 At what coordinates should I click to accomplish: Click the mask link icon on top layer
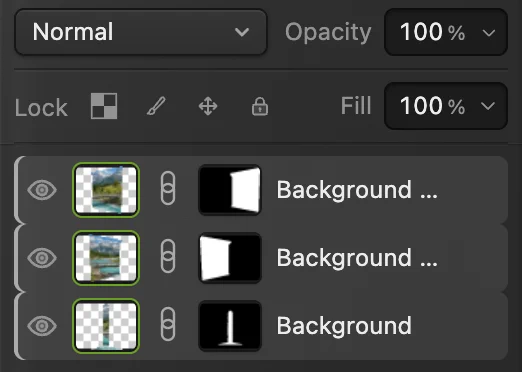[168, 188]
